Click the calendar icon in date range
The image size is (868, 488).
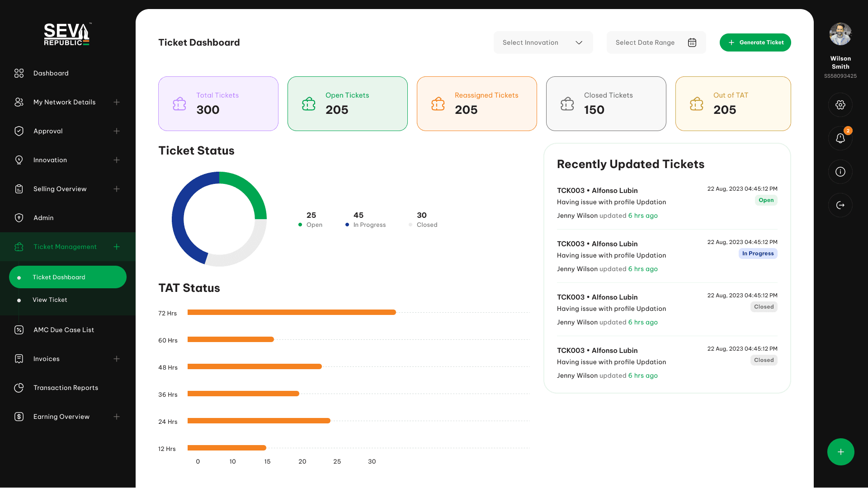click(x=692, y=42)
